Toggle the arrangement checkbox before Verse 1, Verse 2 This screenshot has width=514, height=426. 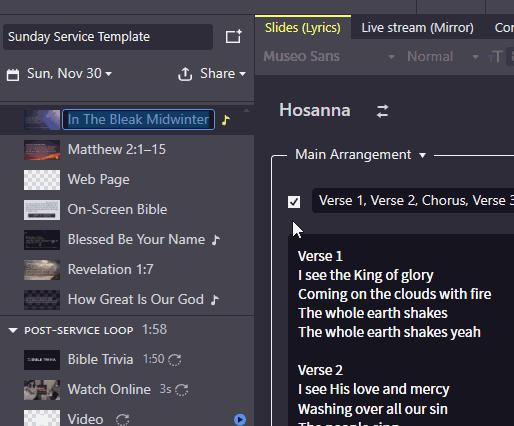pos(294,202)
